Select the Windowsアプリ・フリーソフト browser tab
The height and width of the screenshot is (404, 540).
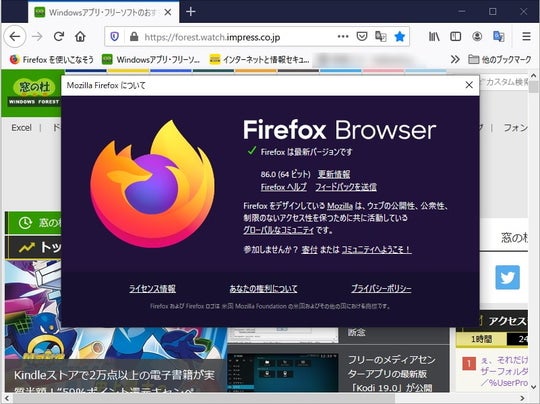pyautogui.click(x=104, y=12)
